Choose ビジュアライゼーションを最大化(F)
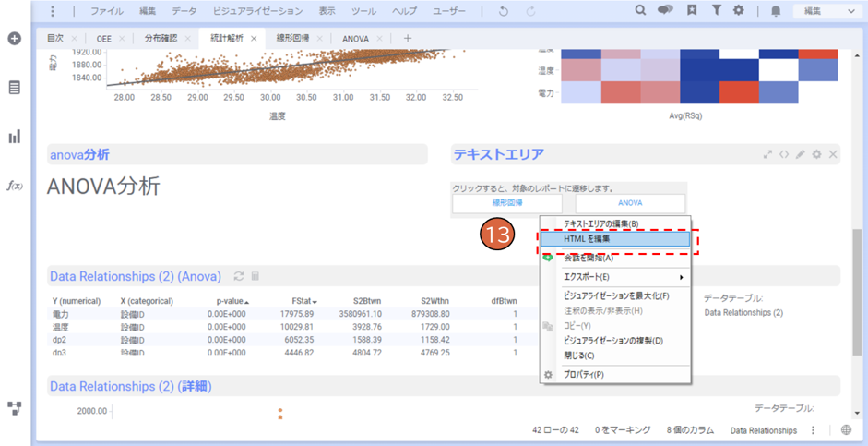The image size is (868, 446). point(615,295)
